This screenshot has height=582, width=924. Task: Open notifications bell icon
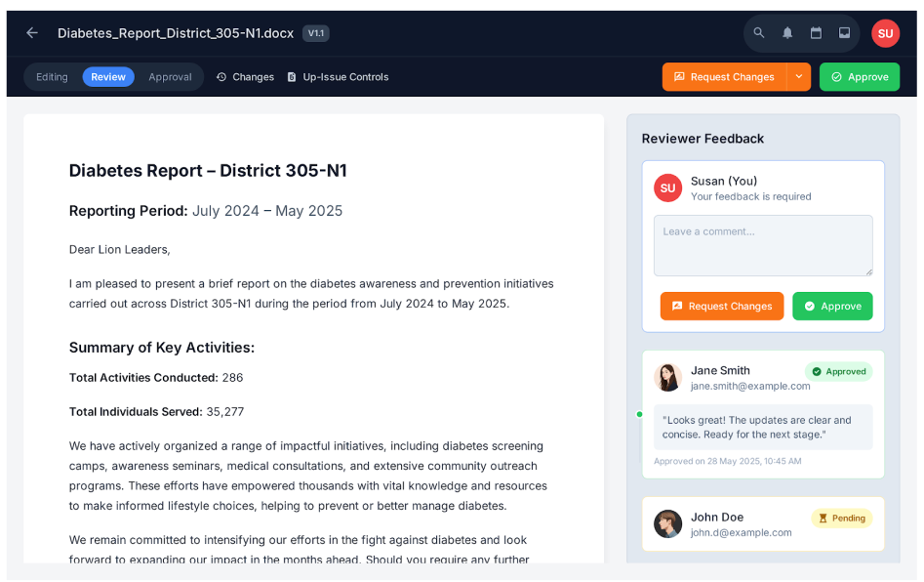coord(787,33)
